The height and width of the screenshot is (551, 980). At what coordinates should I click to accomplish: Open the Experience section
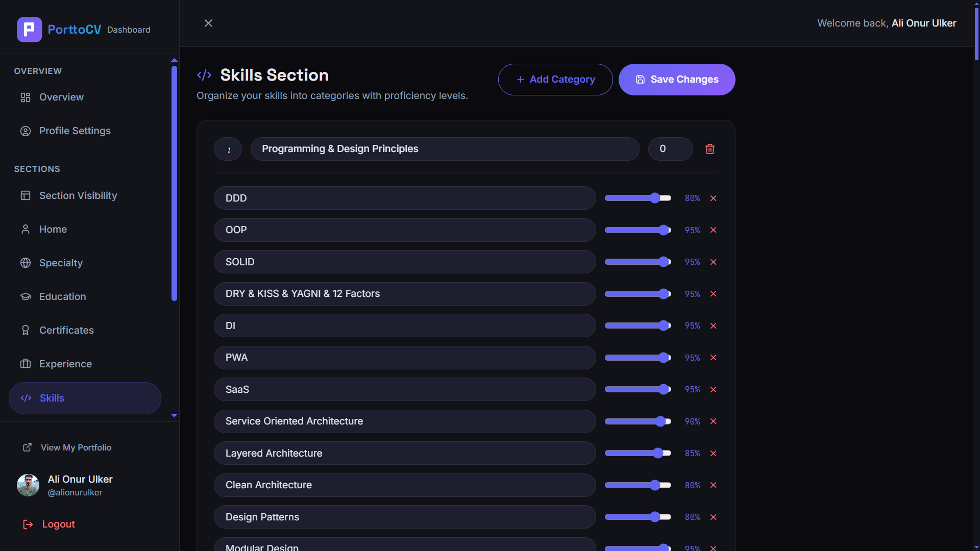[85, 364]
